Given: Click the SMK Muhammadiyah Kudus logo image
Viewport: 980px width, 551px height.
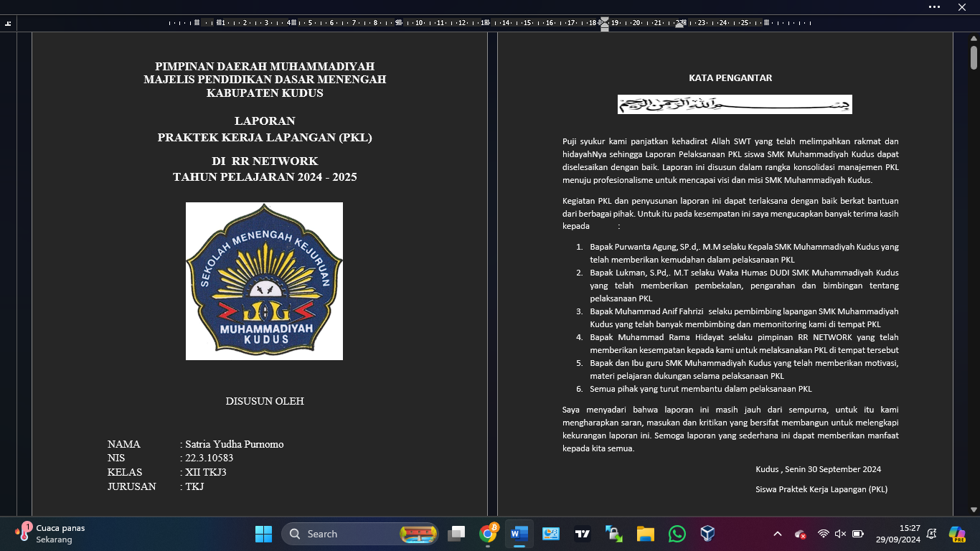Looking at the screenshot, I should tap(264, 281).
